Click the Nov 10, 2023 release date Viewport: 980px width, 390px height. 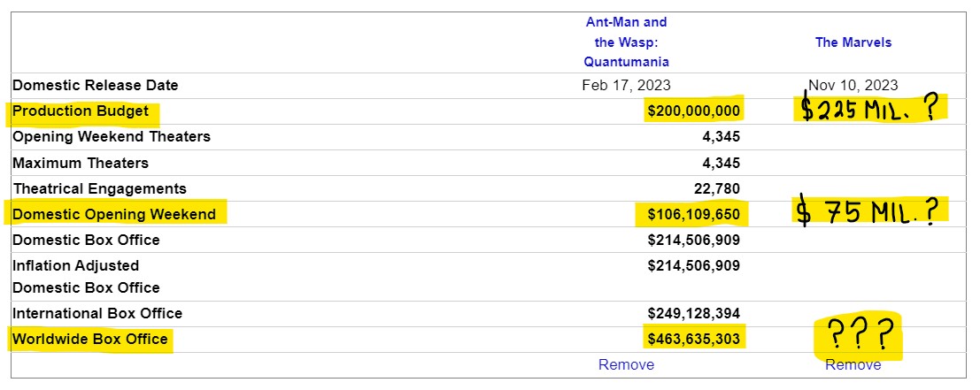click(x=853, y=86)
